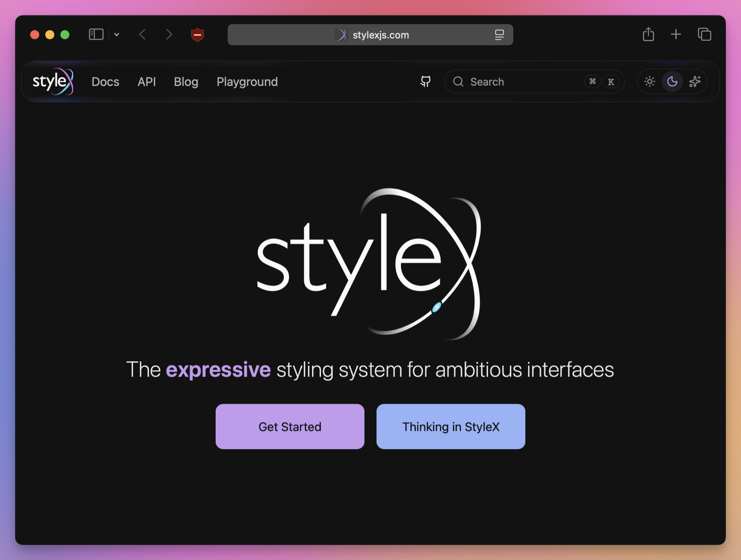Click the stylexjs.com address bar
This screenshot has width=741, height=560.
[370, 35]
